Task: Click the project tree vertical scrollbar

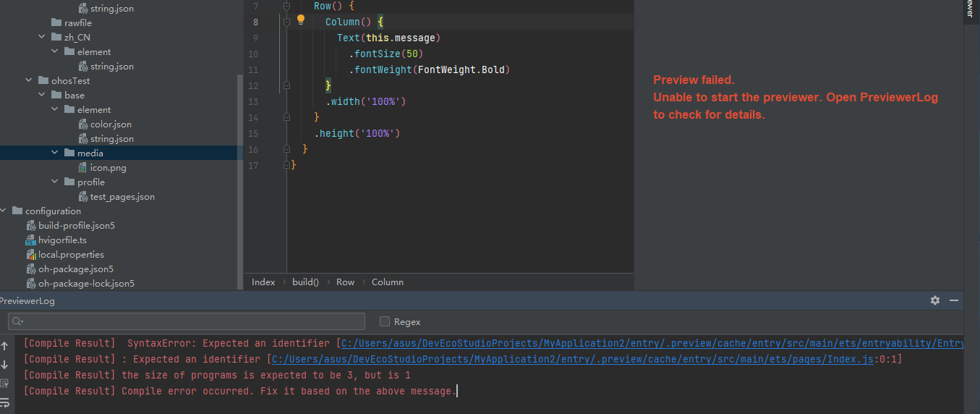Action: coord(240,181)
